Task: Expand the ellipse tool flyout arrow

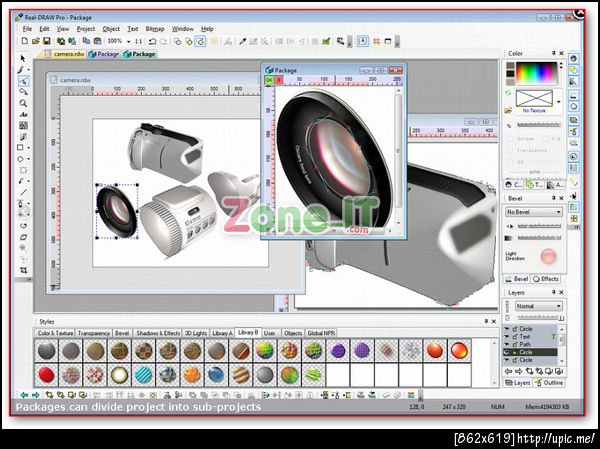Action: [x=29, y=159]
